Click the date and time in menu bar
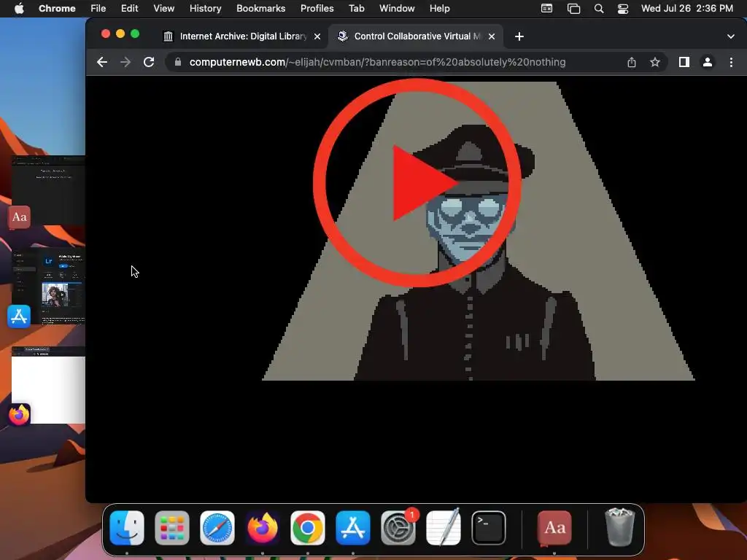 [687, 9]
